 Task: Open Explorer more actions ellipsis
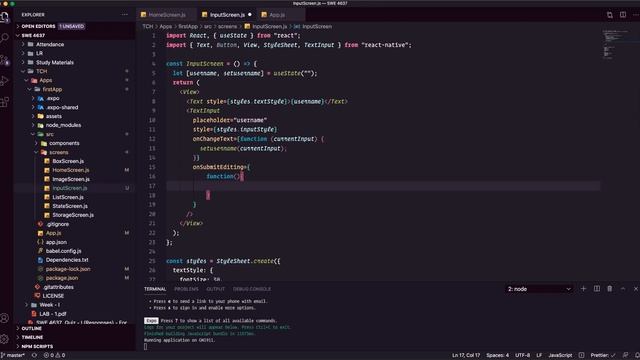[124, 15]
